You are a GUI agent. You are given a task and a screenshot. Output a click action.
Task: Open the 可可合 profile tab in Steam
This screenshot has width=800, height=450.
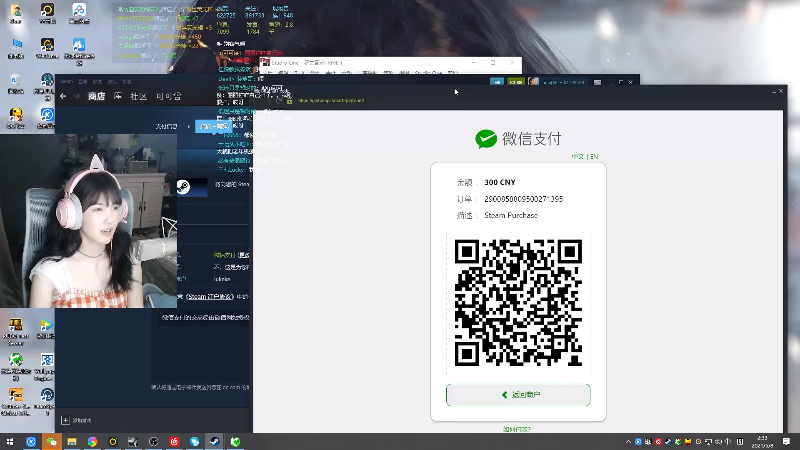point(168,96)
